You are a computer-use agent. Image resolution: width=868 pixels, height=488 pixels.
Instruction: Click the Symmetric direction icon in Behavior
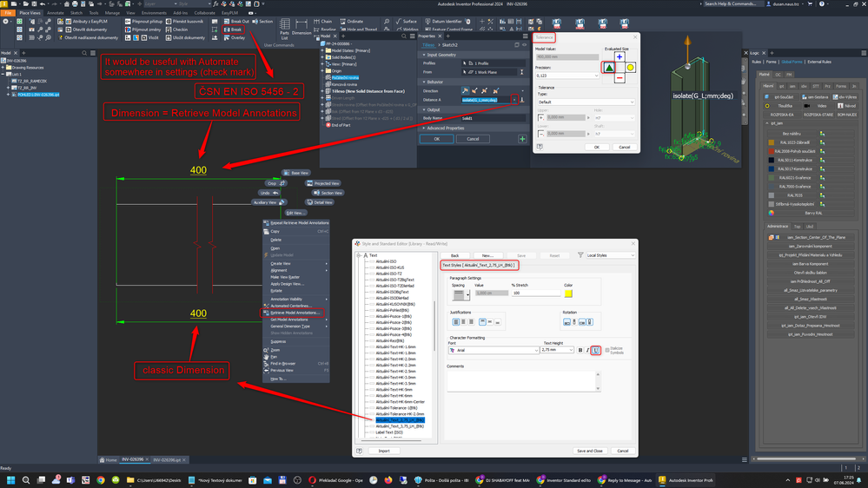484,90
